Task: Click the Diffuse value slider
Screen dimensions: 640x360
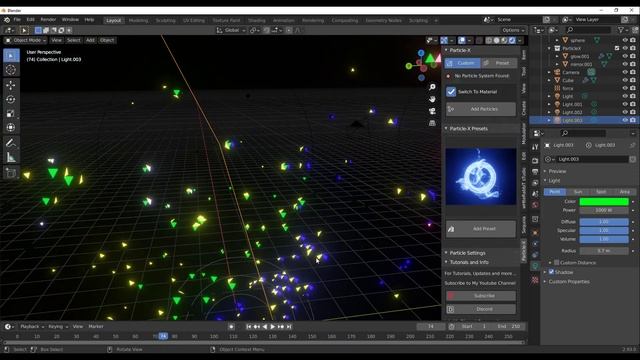Action: tap(604, 222)
